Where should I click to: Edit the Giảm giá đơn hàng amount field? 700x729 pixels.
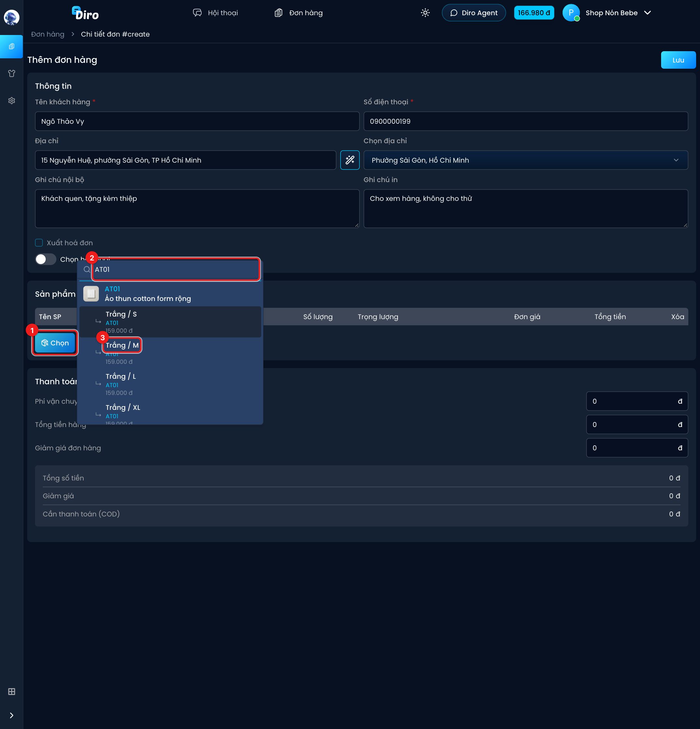point(637,448)
